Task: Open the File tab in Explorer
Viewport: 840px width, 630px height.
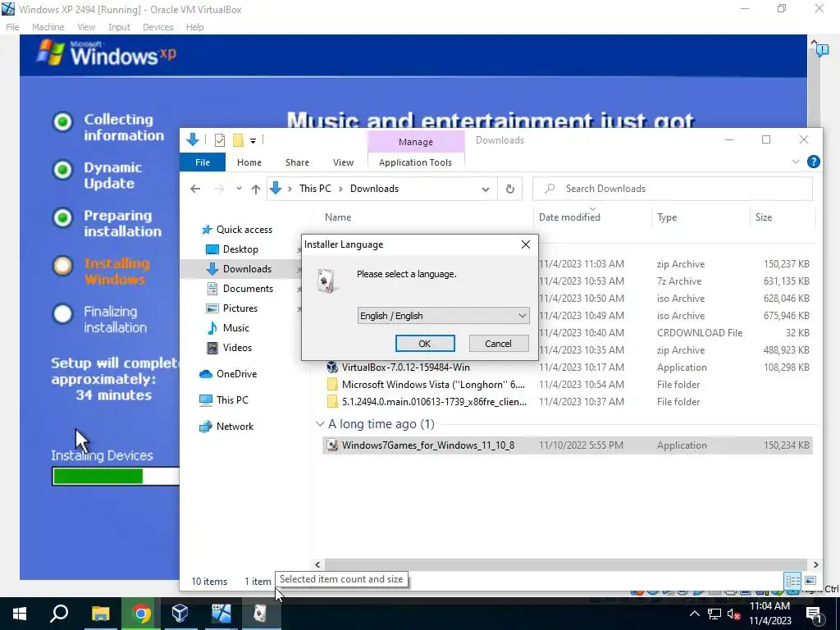Action: click(203, 162)
